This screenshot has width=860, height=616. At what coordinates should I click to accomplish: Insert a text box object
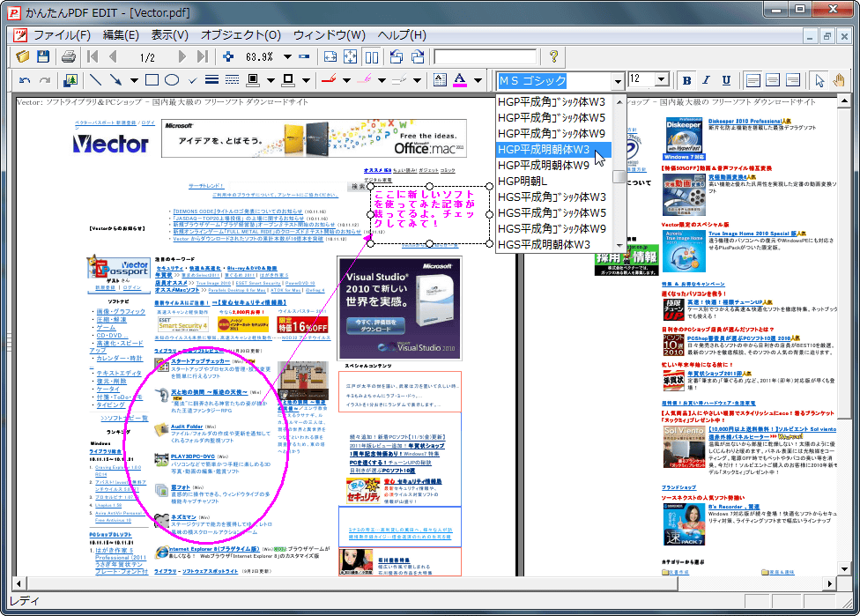[440, 80]
